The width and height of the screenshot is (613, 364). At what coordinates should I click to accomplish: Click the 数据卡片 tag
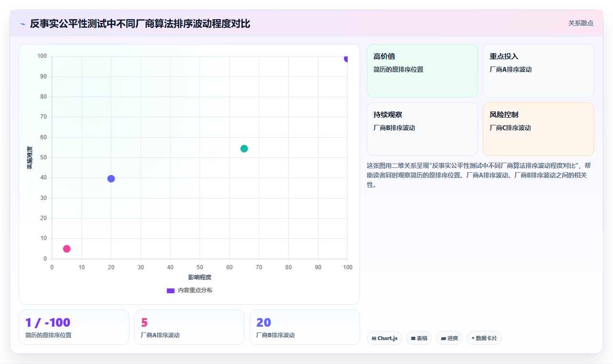484,338
